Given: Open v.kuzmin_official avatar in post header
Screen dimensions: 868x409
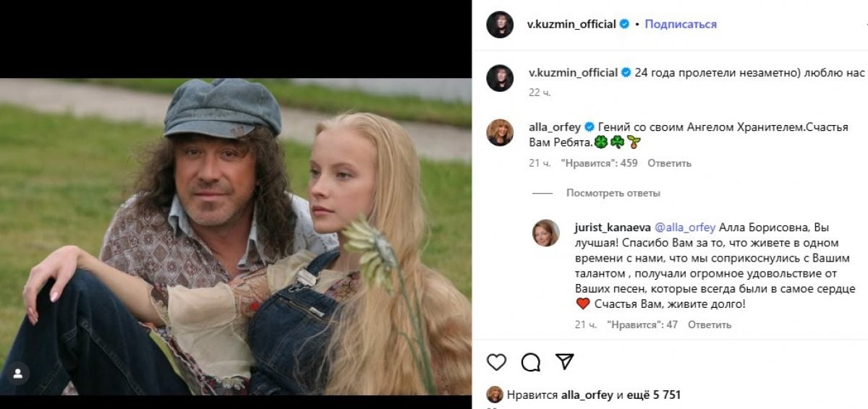Looking at the screenshot, I should tap(500, 25).
